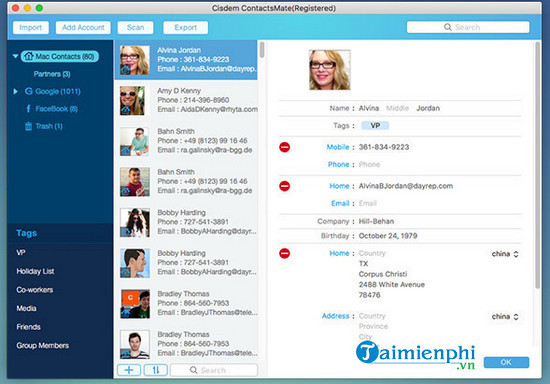Click the contact list search field
550x384 pixels.
[x=214, y=370]
